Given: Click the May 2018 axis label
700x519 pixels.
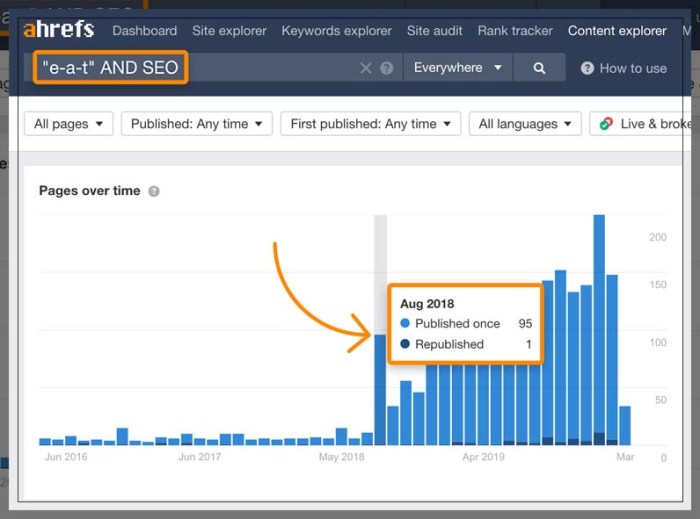Looking at the screenshot, I should click(x=342, y=457).
